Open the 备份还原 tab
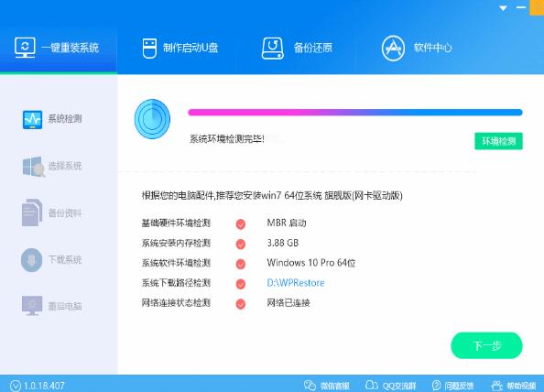 point(298,48)
